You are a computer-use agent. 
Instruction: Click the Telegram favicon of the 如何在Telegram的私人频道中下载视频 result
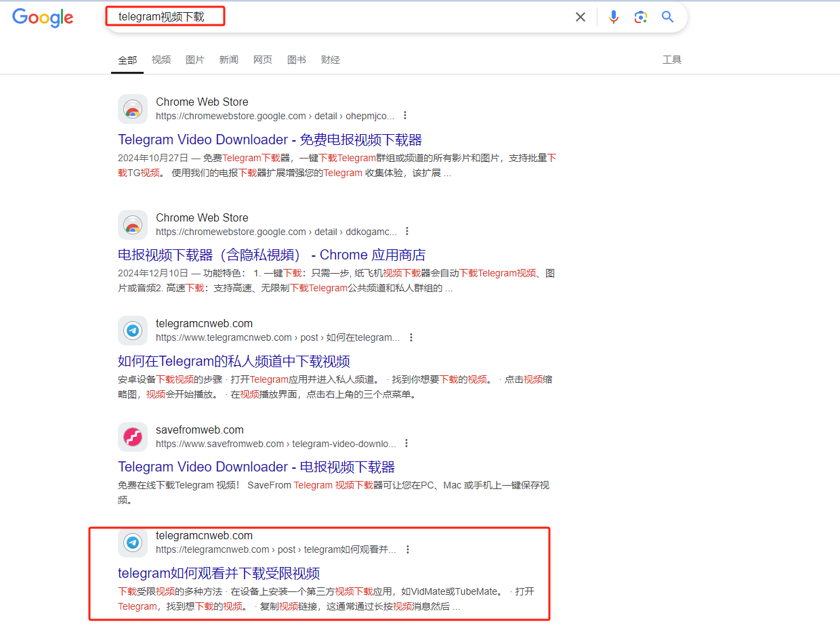point(133,331)
